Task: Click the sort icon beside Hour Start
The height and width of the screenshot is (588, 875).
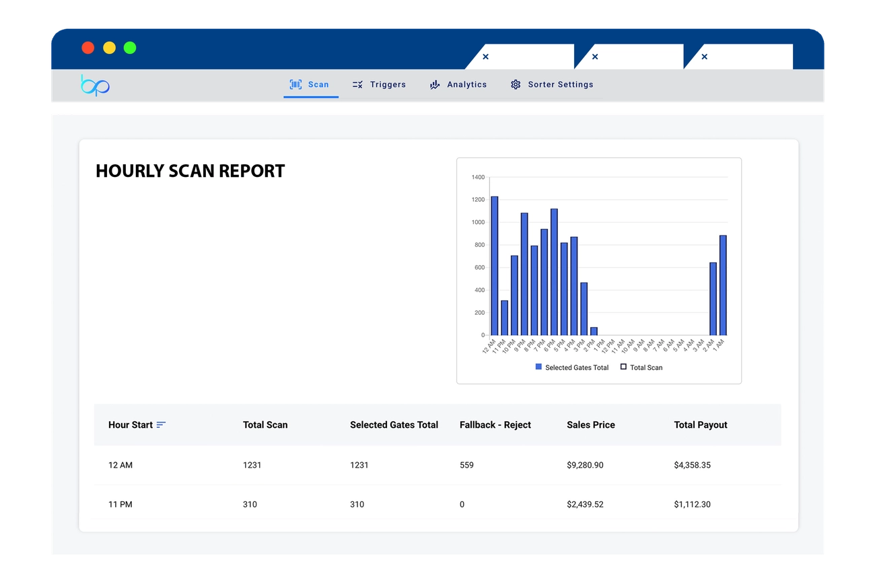Action: point(161,425)
